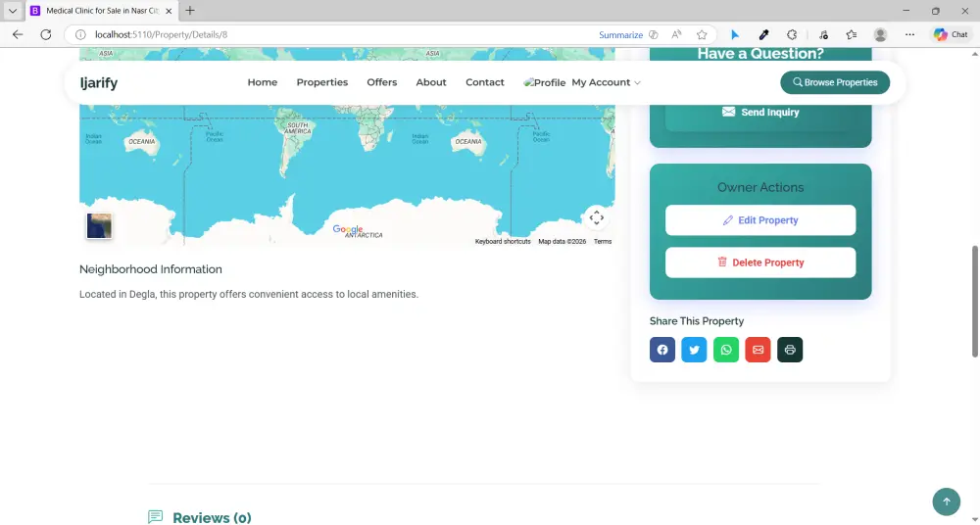Image resolution: width=980 pixels, height=525 pixels.
Task: Click the blue cursor extension icon
Action: point(735,35)
